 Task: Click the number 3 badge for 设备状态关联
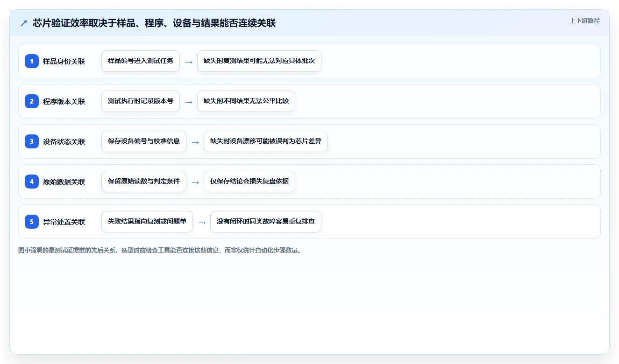pyautogui.click(x=32, y=141)
